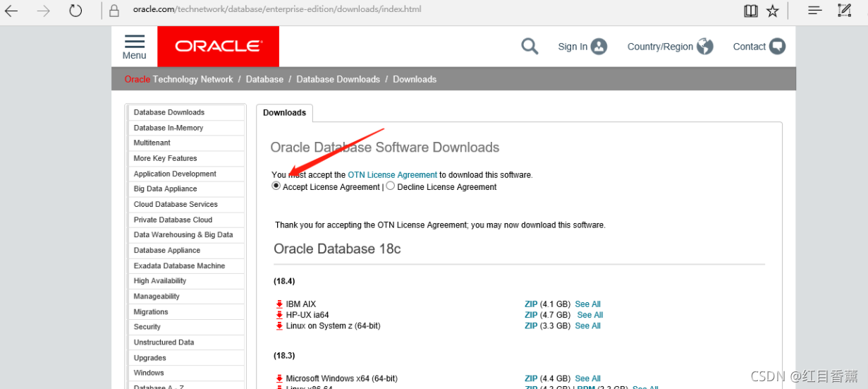Click the web notes pen icon

pyautogui.click(x=845, y=11)
